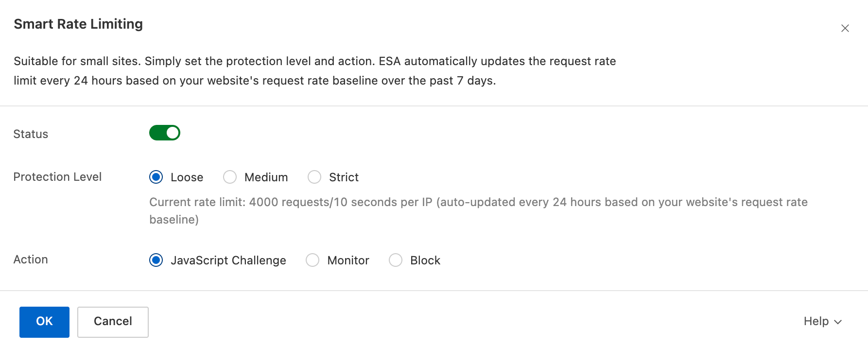Image resolution: width=868 pixels, height=347 pixels.
Task: Click the Protection Level field label
Action: (x=57, y=177)
